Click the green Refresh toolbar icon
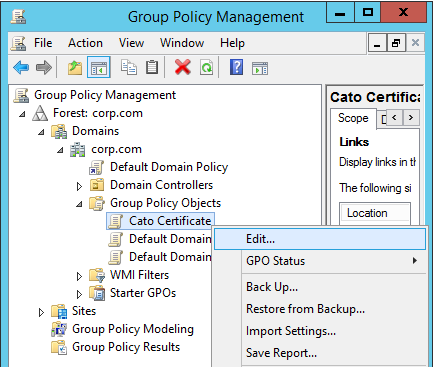The width and height of the screenshot is (434, 367). click(x=206, y=68)
